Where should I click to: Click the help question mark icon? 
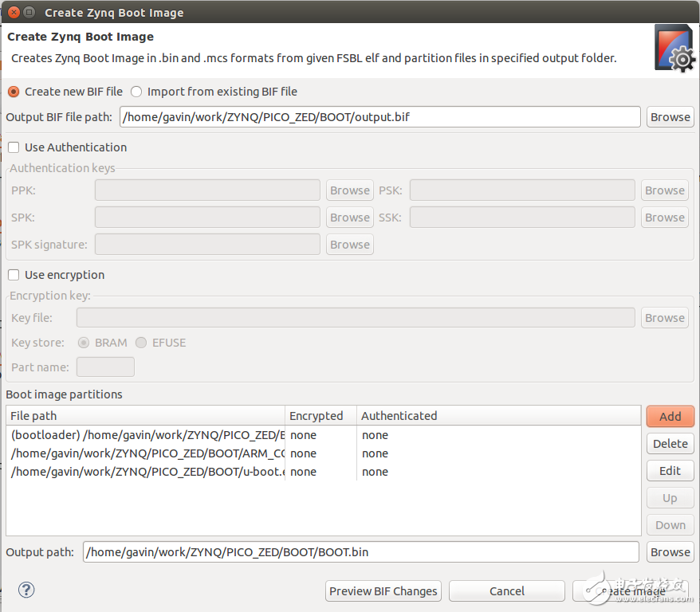pyautogui.click(x=26, y=590)
